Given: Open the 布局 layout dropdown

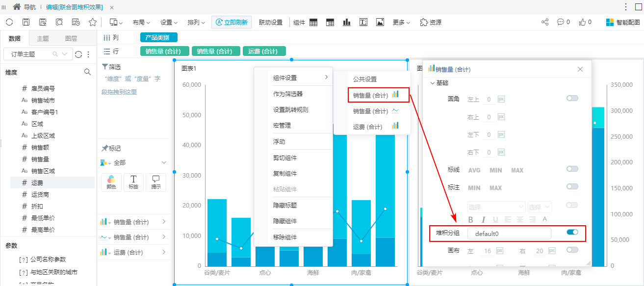Looking at the screenshot, I should (x=141, y=22).
